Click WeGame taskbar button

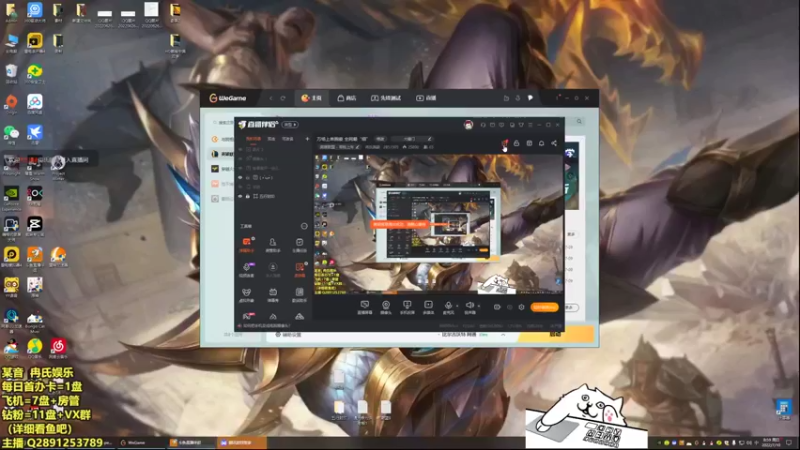point(142,443)
